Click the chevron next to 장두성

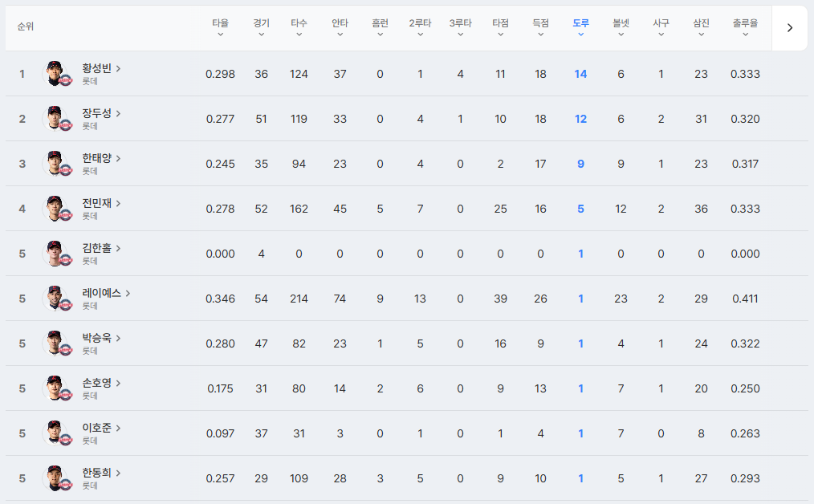tap(118, 113)
